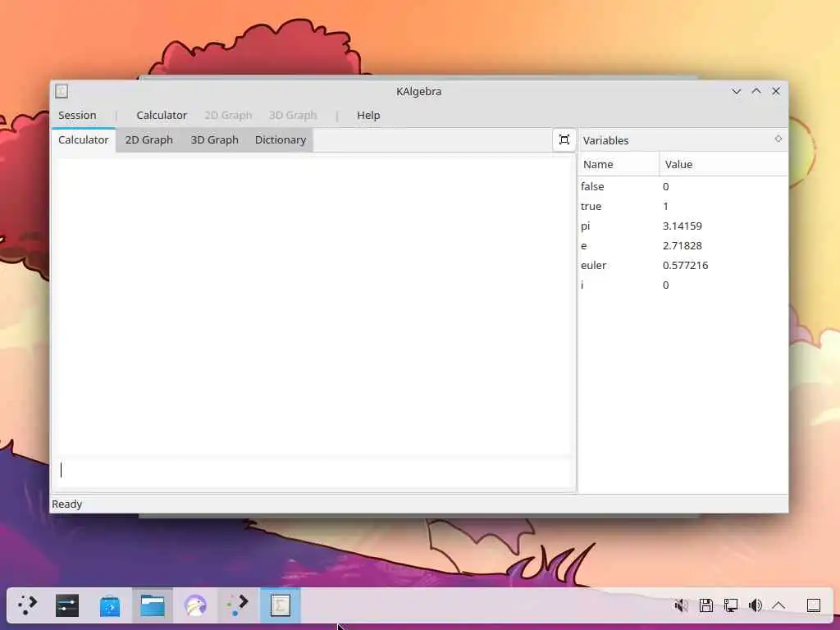Screen dimensions: 840x630
Task: Switch to the 3D Graph tab
Action: click(214, 139)
